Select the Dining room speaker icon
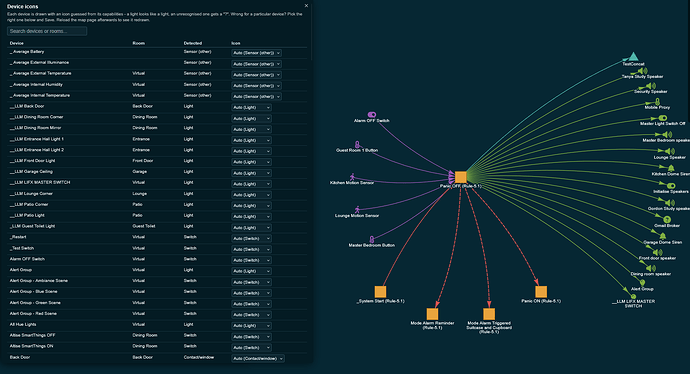The height and width of the screenshot is (374, 690). click(x=651, y=268)
